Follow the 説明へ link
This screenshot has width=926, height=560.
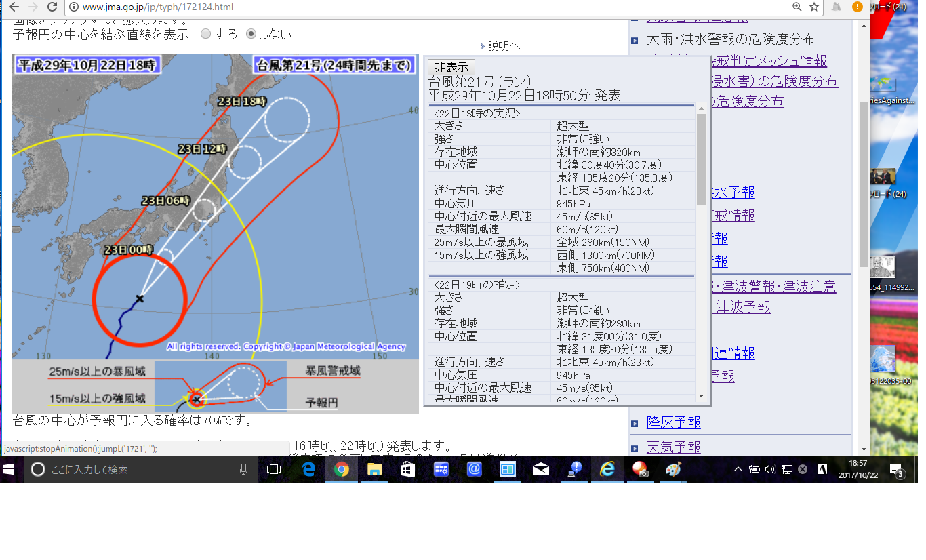pyautogui.click(x=504, y=46)
